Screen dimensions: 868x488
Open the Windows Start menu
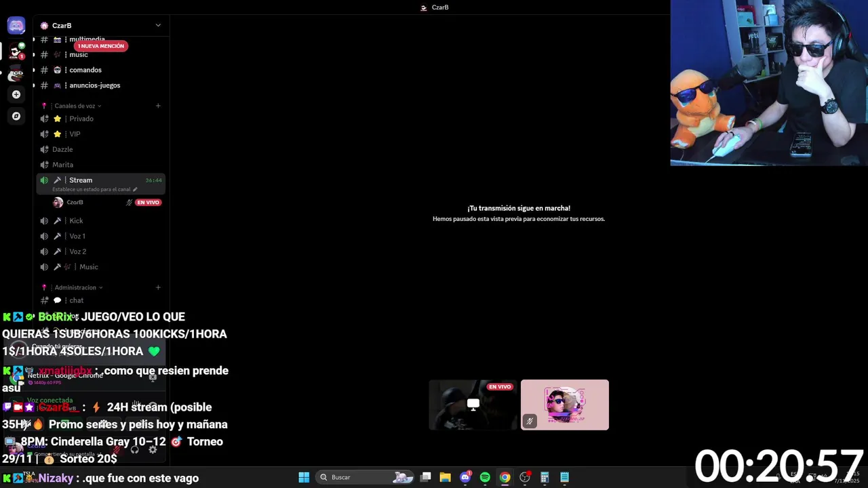tap(304, 477)
